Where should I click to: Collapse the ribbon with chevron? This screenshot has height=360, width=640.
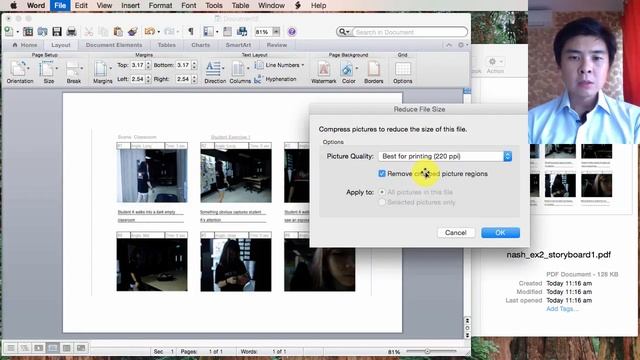[x=449, y=45]
